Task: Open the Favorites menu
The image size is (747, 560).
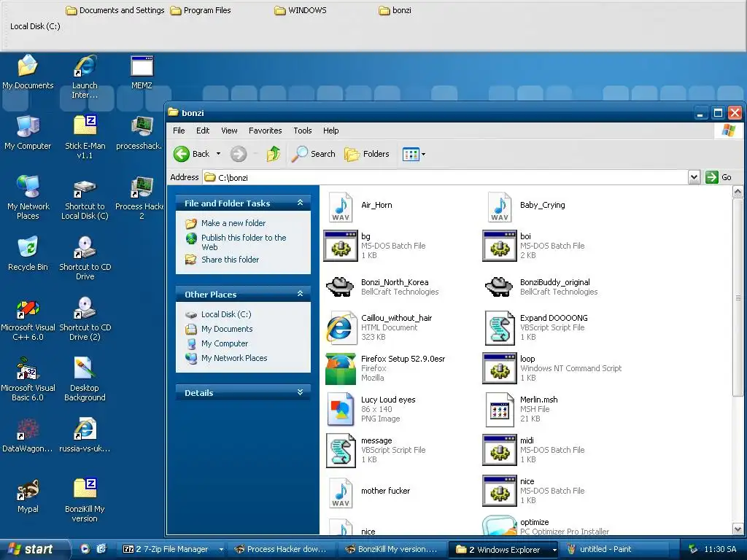Action: [266, 131]
